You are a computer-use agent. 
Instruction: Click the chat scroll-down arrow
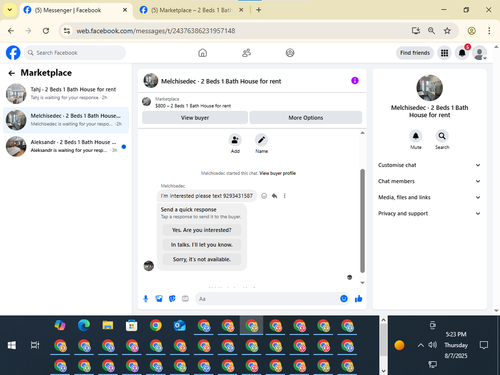click(362, 283)
